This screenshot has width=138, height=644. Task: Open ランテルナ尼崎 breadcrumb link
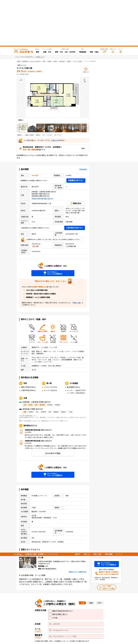[77, 61]
